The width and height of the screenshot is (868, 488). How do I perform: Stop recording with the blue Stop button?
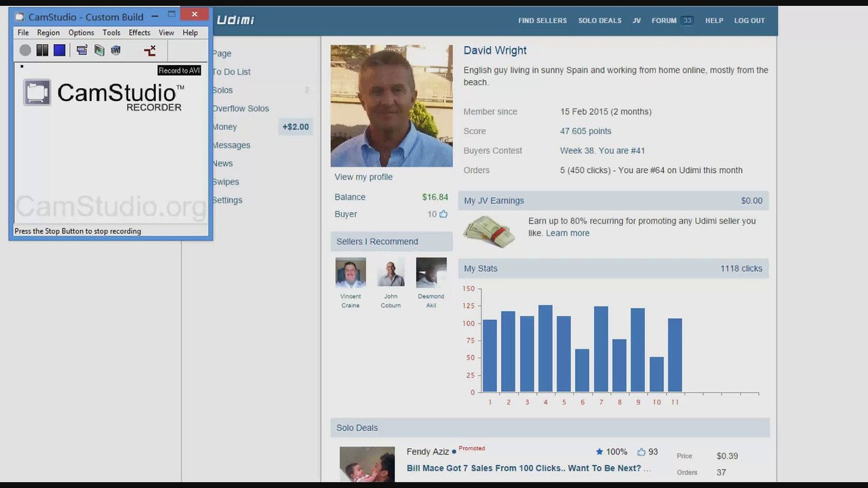pos(60,50)
